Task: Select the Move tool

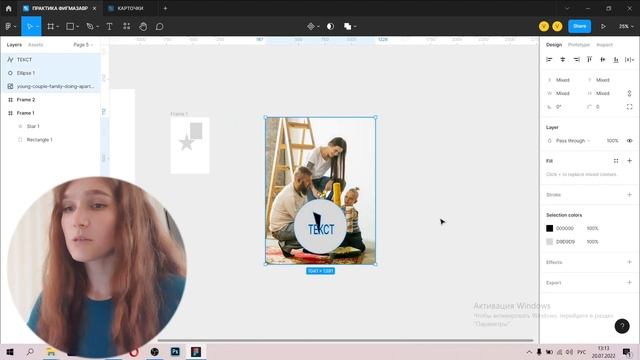Action: pyautogui.click(x=29, y=27)
